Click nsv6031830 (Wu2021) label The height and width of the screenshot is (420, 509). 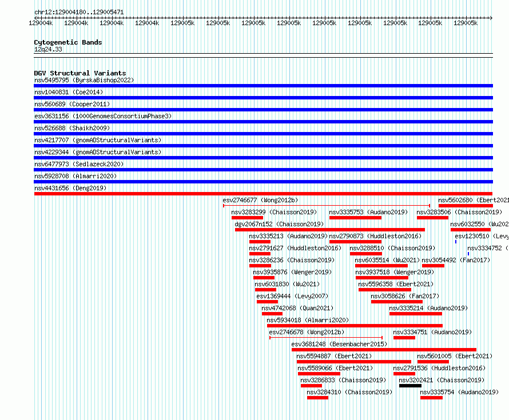pos(287,284)
